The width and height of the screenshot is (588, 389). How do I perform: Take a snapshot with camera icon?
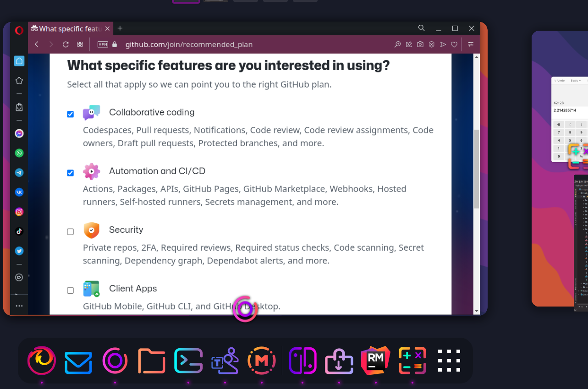pos(420,44)
